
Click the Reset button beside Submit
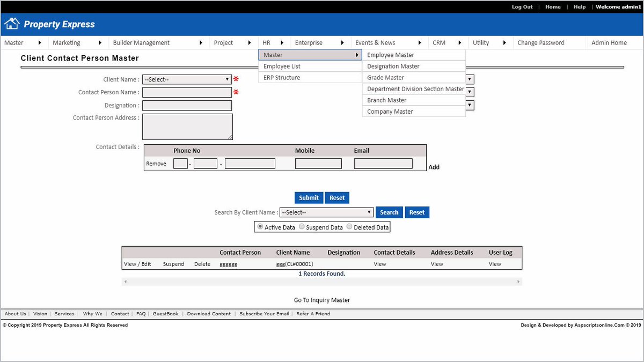tap(337, 197)
